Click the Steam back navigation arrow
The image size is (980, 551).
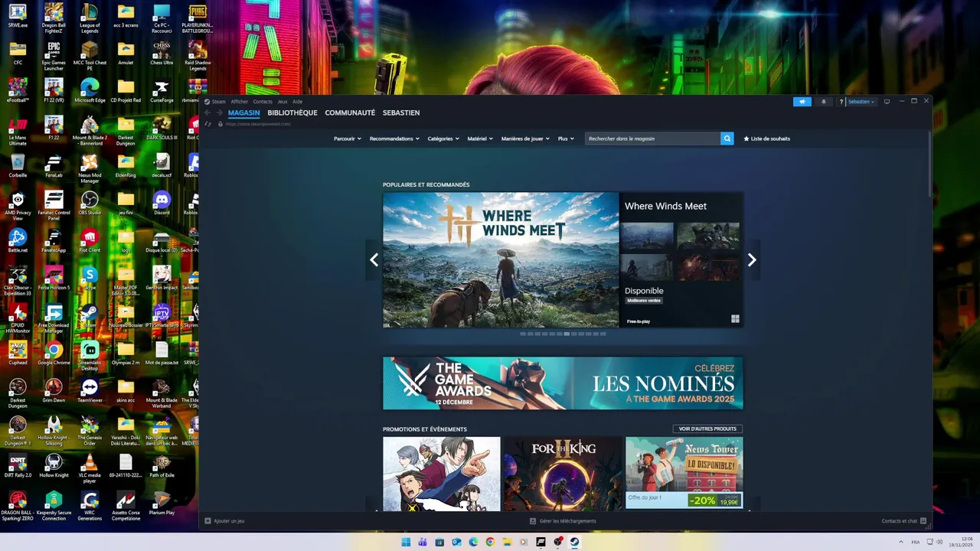click(x=207, y=112)
